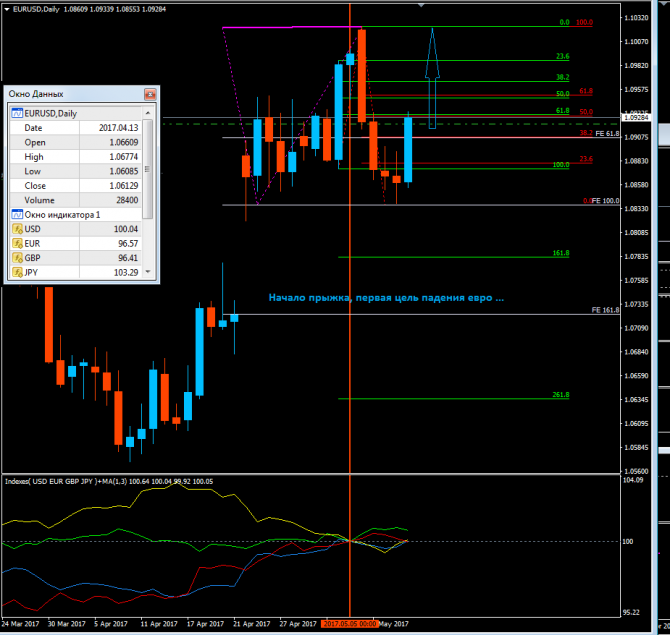The width and height of the screenshot is (670, 635).
Task: Click the FE 100.0 expansion label
Action: click(605, 201)
